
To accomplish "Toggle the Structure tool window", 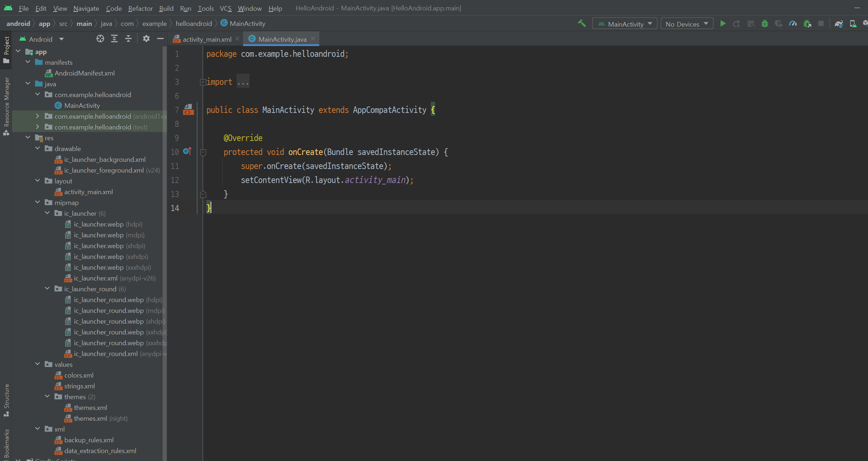I will pyautogui.click(x=6, y=400).
